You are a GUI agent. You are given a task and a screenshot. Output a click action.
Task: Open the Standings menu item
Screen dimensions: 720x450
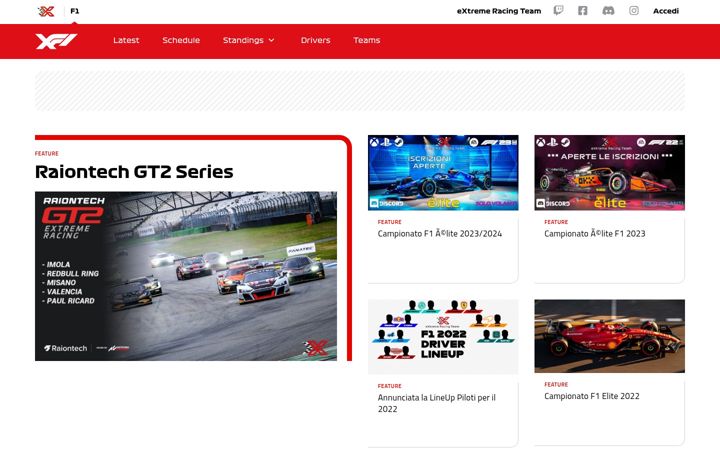[x=243, y=40]
